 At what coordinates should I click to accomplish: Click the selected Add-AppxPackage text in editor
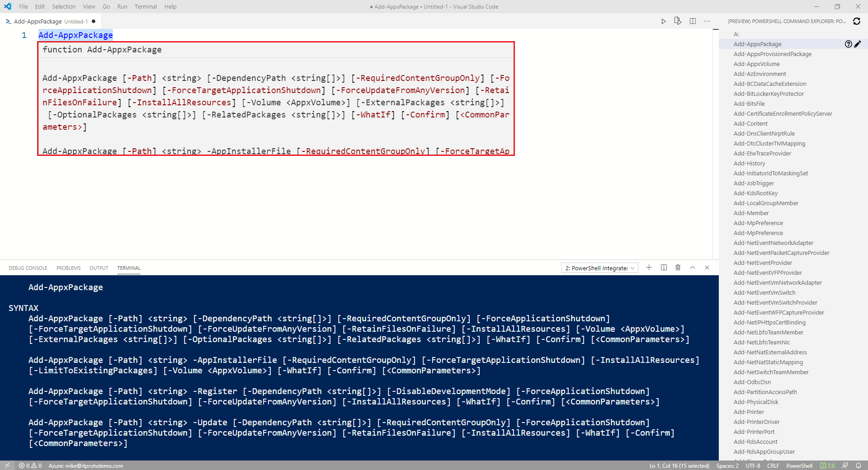(x=75, y=35)
